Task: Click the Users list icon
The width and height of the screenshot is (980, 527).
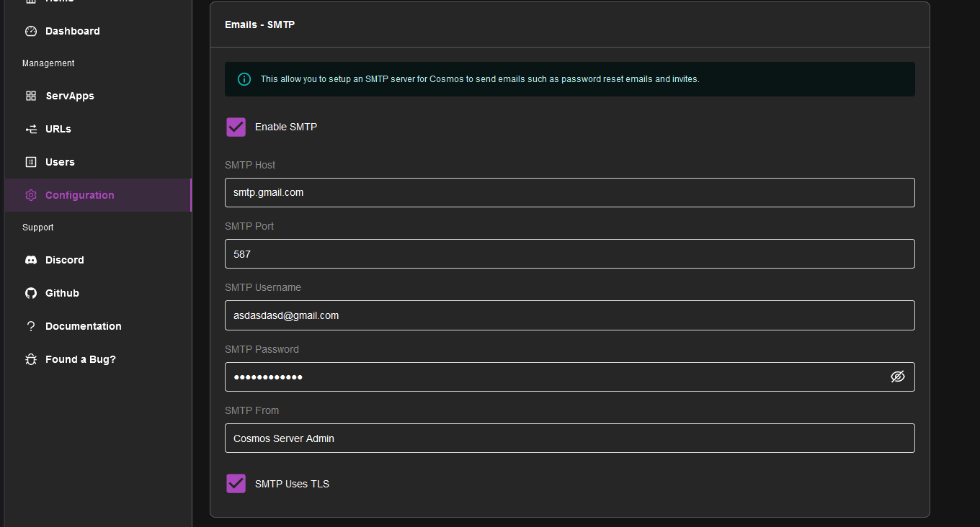Action: coord(31,162)
